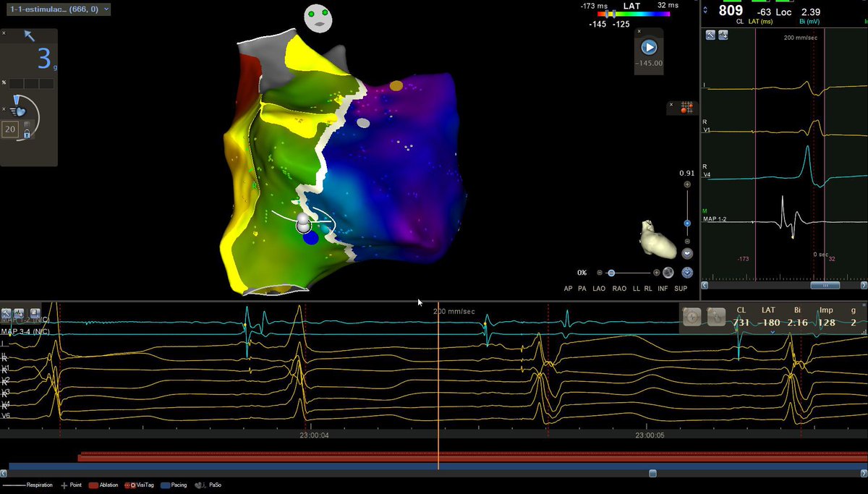This screenshot has width=868, height=494.
Task: Click the second round button in point info panel
Action: (x=715, y=316)
